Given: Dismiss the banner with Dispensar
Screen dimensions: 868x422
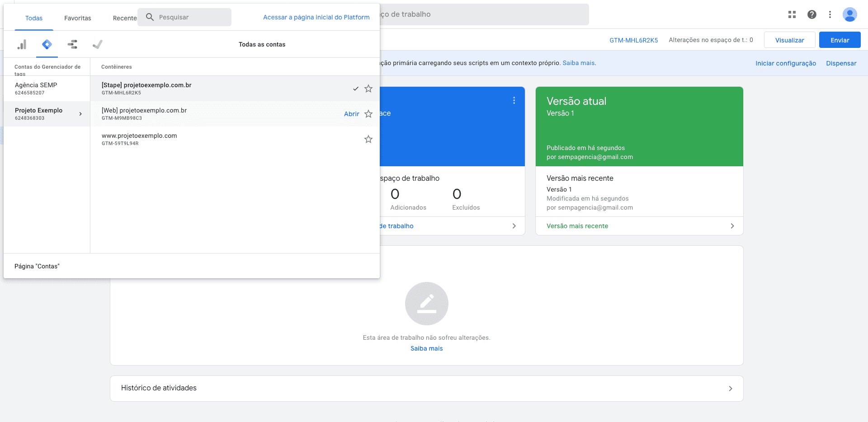Looking at the screenshot, I should (x=841, y=63).
